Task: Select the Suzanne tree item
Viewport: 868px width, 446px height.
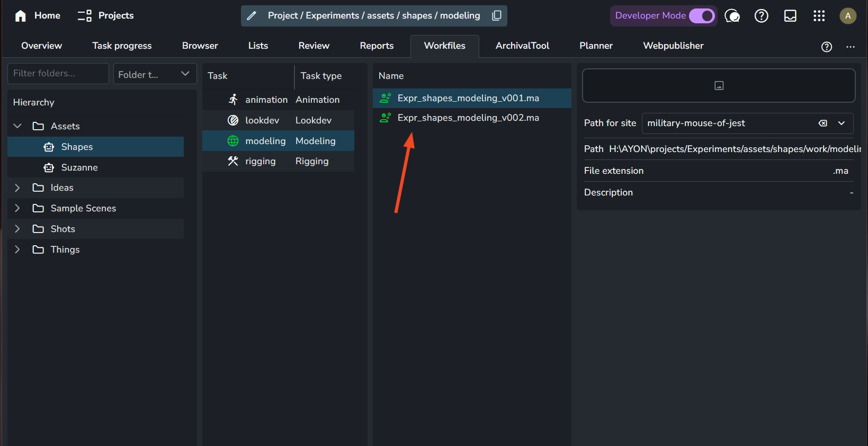Action: click(x=96, y=167)
